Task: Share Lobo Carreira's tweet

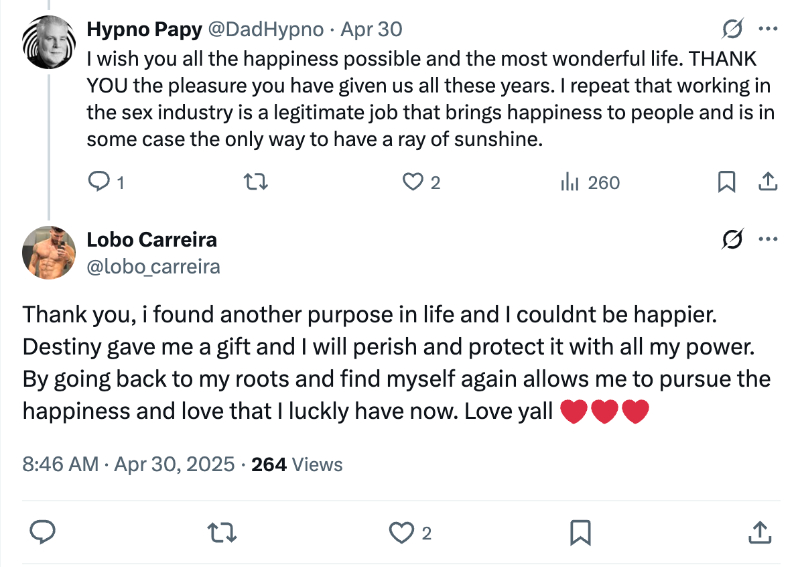Action: pyautogui.click(x=759, y=532)
